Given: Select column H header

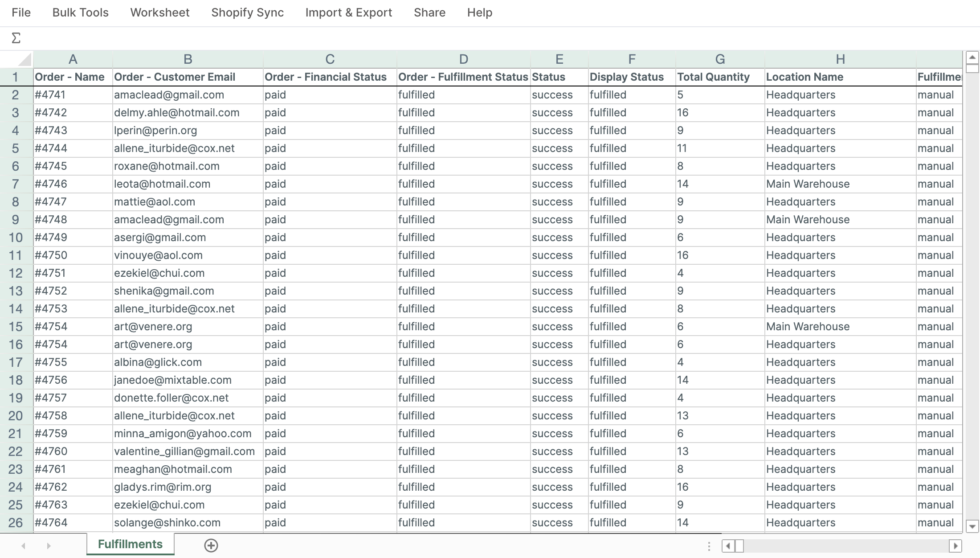Looking at the screenshot, I should [841, 59].
